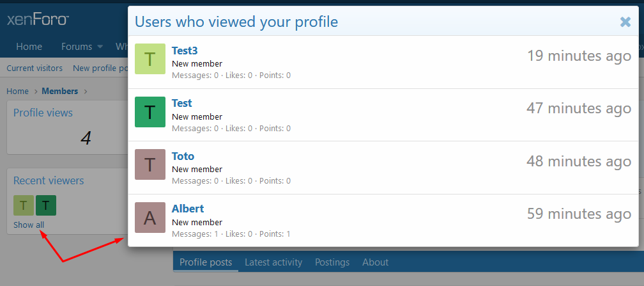The width and height of the screenshot is (644, 286).
Task: Open the Current visitors link
Action: (34, 68)
